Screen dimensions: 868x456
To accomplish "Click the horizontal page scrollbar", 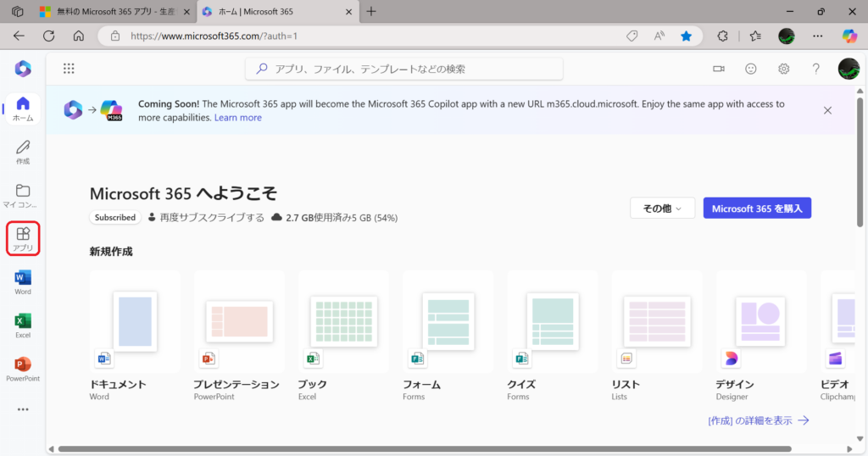I will click(x=425, y=449).
